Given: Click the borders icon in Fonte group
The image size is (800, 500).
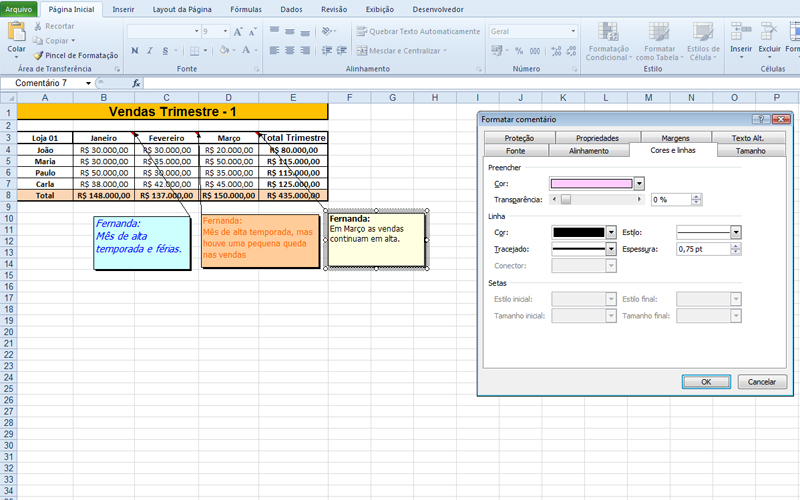Looking at the screenshot, I should click(194, 51).
